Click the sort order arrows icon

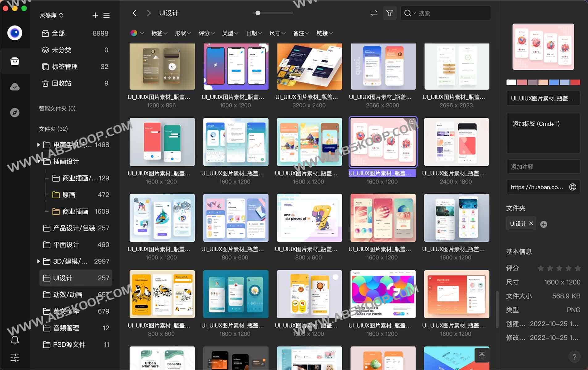373,13
